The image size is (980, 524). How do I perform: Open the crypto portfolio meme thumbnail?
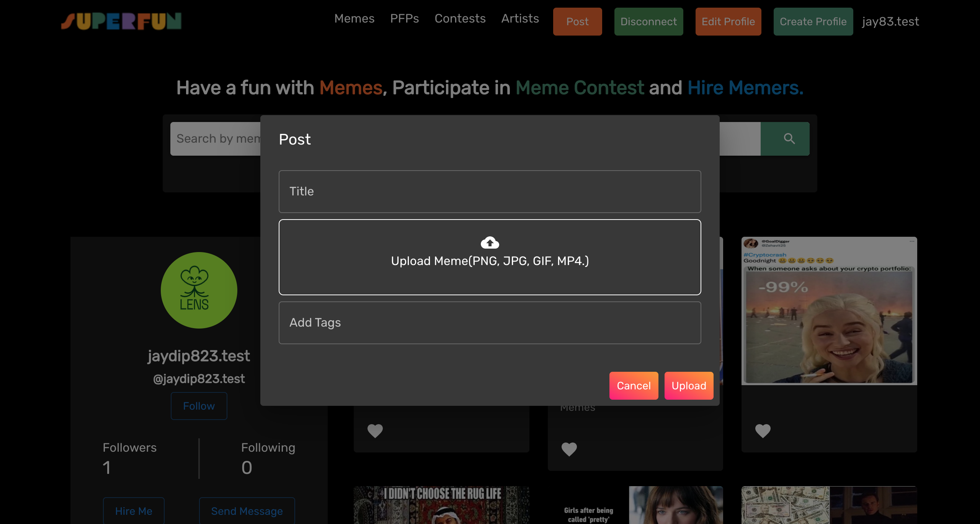click(829, 311)
